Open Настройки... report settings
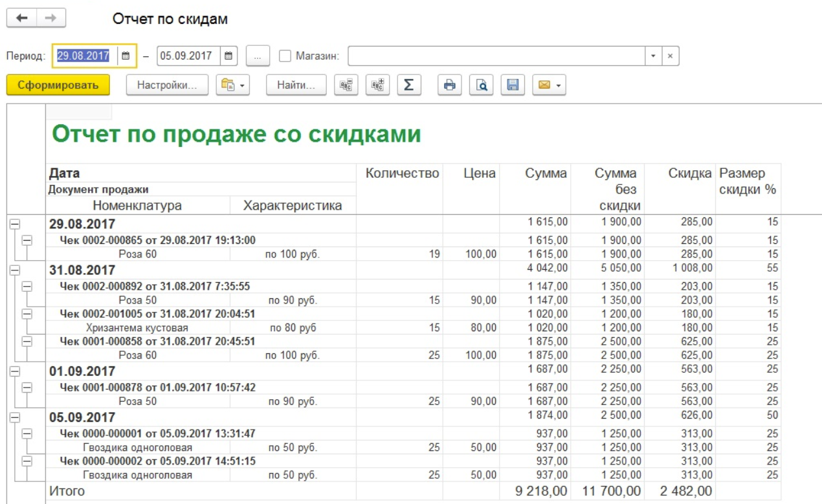The height and width of the screenshot is (504, 822). pyautogui.click(x=167, y=85)
